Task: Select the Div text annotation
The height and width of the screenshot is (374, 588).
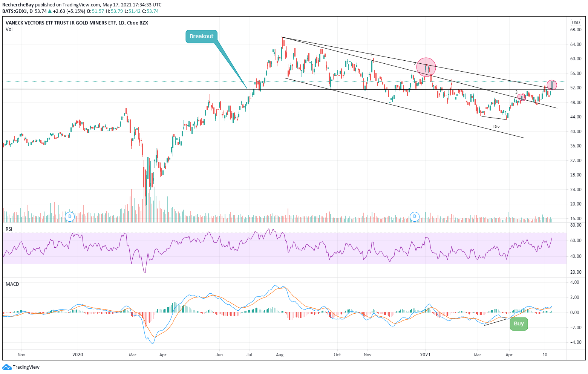Action: (x=496, y=127)
